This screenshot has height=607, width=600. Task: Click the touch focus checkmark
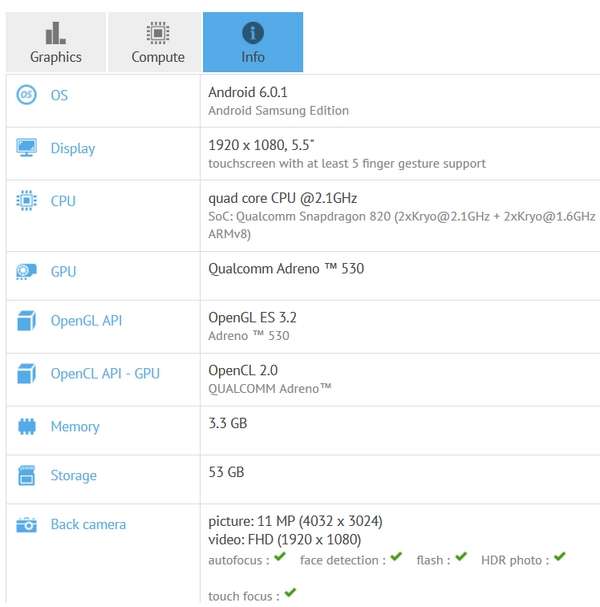[x=290, y=593]
